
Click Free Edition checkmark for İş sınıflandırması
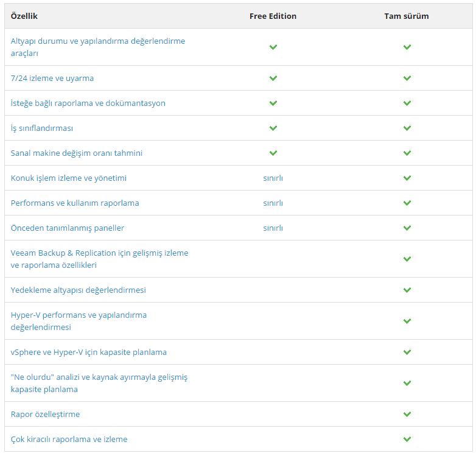tap(273, 128)
